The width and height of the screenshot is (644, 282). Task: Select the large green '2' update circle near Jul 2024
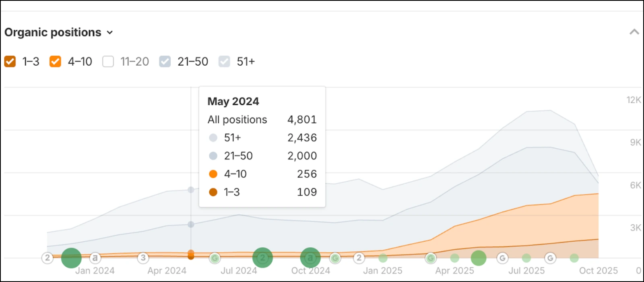(x=263, y=257)
